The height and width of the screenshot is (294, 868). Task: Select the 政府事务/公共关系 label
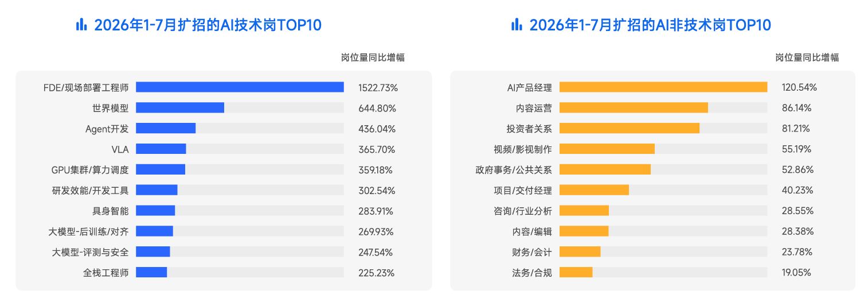[x=514, y=170]
